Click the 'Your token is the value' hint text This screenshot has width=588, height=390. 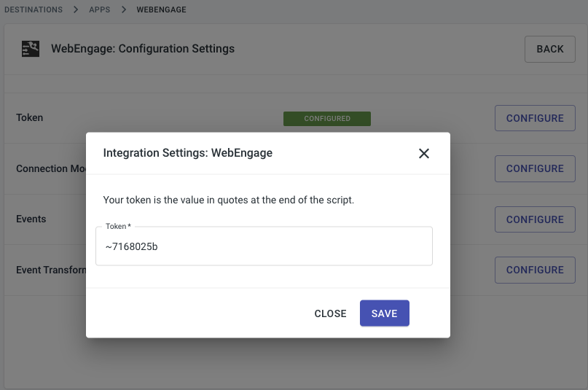click(228, 200)
